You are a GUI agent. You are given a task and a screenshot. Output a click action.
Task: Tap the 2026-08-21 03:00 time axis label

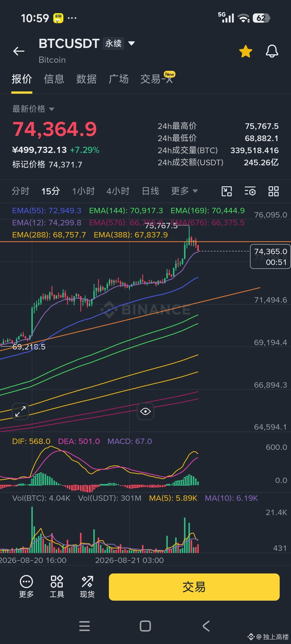(x=129, y=560)
